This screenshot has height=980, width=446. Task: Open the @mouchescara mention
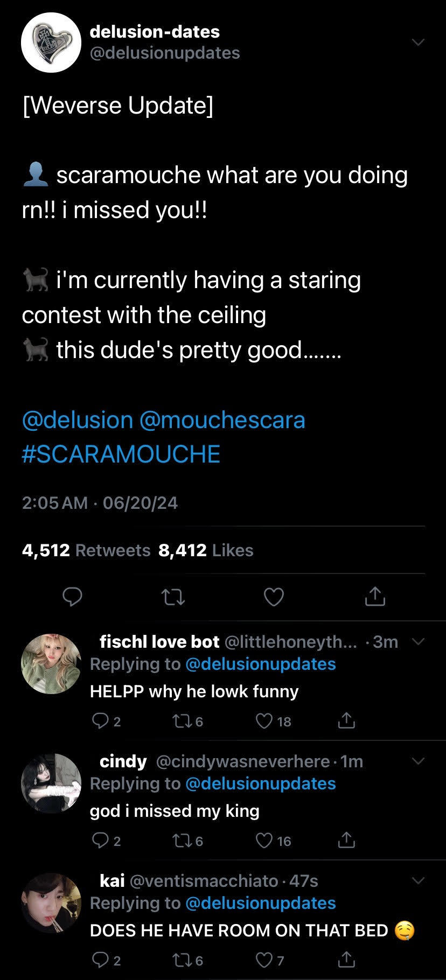click(x=222, y=420)
